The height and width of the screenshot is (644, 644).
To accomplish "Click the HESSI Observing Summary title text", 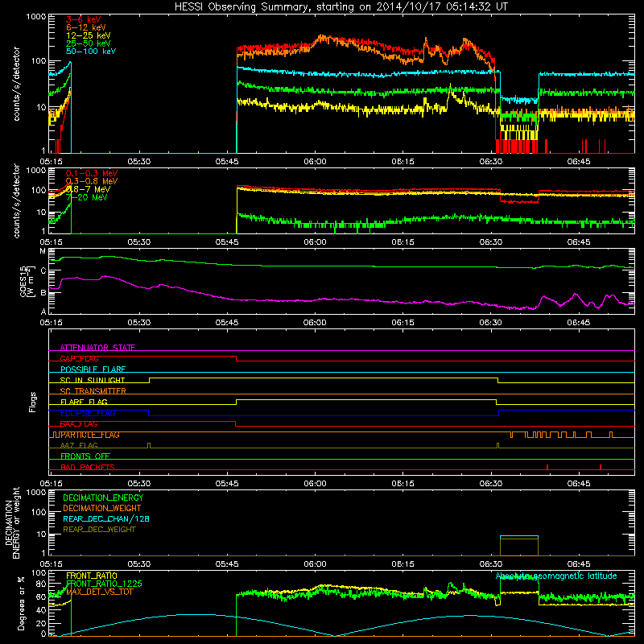I will tap(341, 7).
